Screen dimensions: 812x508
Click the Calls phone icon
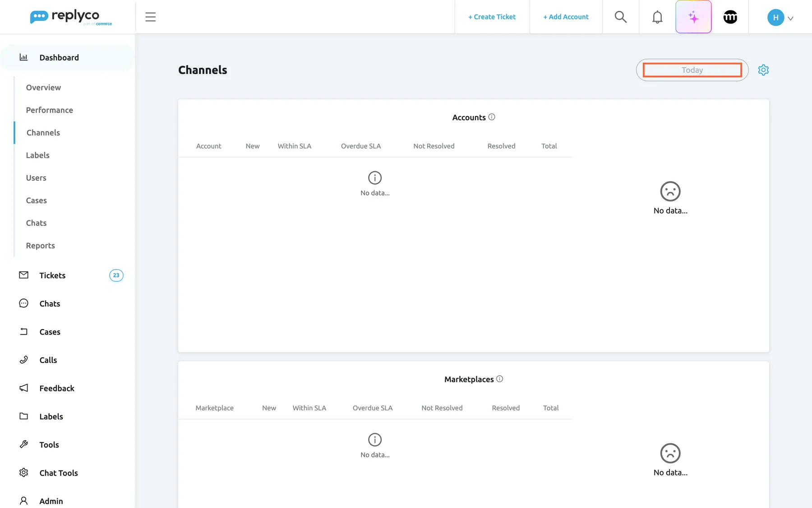pyautogui.click(x=24, y=360)
